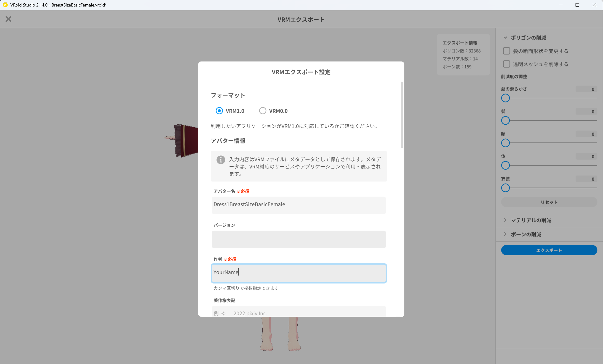Click the ボーン数：159 text
The height and width of the screenshot is (364, 603).
pyautogui.click(x=457, y=67)
